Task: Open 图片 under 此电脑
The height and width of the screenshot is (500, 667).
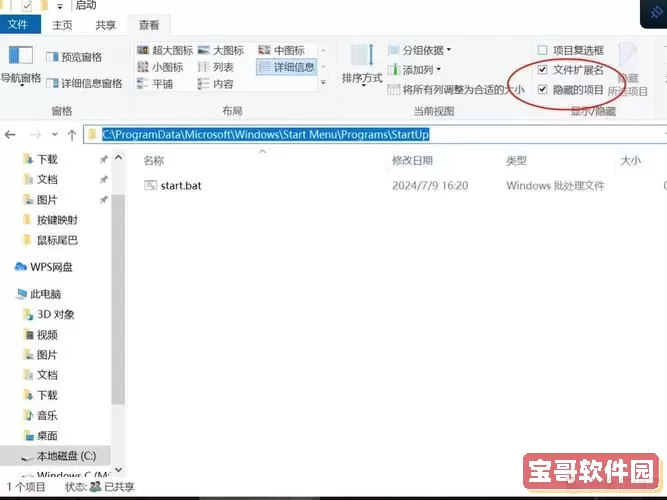Action: [x=47, y=355]
